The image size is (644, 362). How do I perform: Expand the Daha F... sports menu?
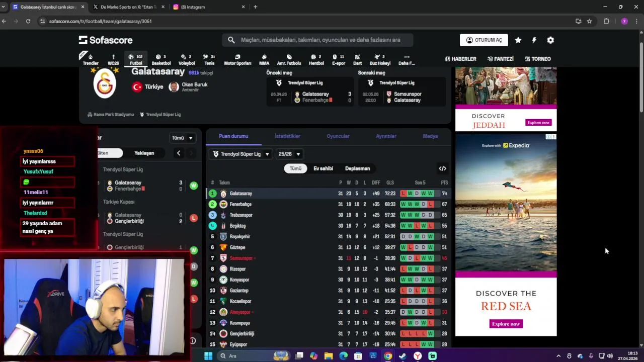pyautogui.click(x=407, y=59)
